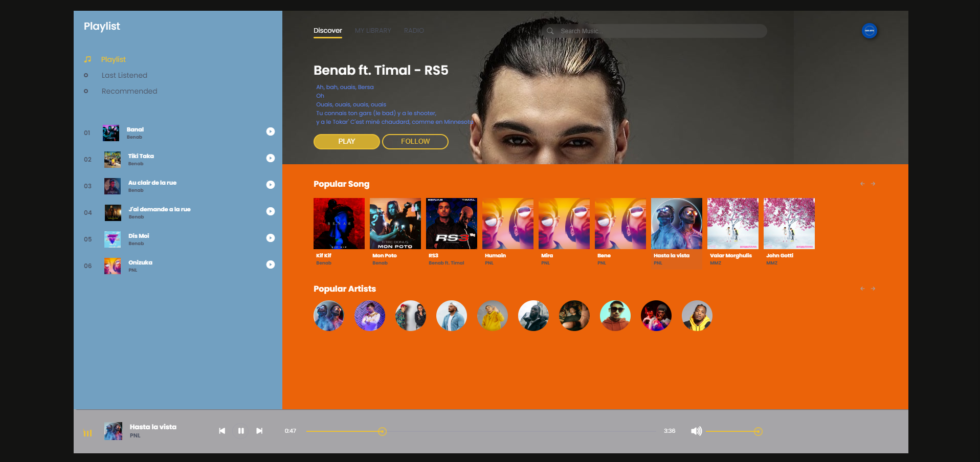Open the RADIO tab

click(x=414, y=31)
